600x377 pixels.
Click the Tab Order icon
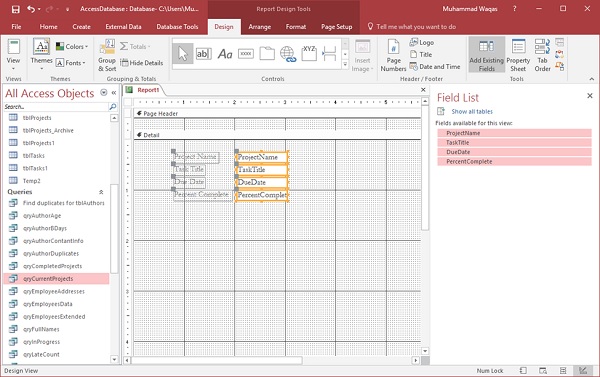[x=542, y=55]
